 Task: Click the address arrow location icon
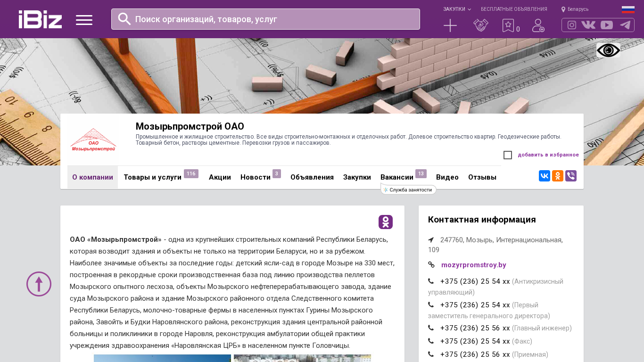tap(431, 240)
